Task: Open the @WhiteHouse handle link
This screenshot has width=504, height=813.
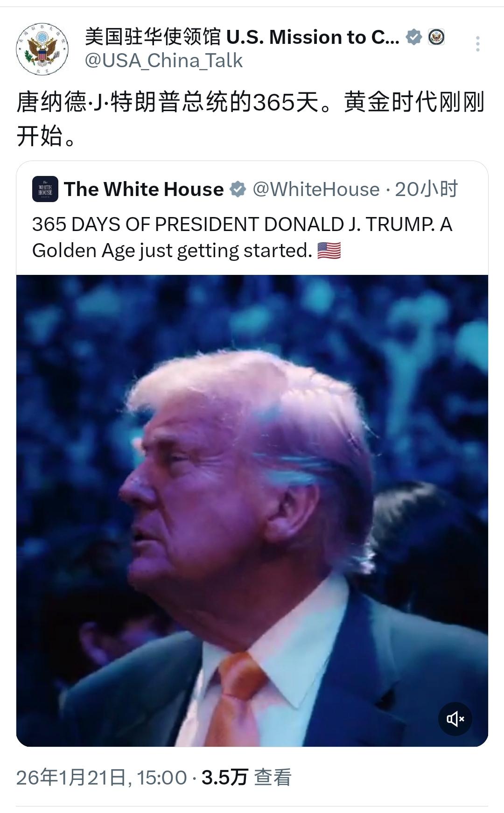Action: tap(316, 189)
